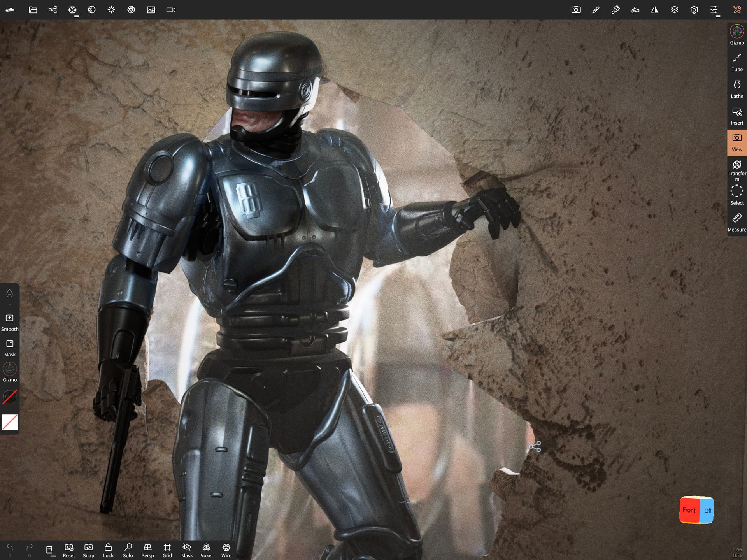Select the Lathe tool
This screenshot has height=560, width=747.
tap(736, 90)
